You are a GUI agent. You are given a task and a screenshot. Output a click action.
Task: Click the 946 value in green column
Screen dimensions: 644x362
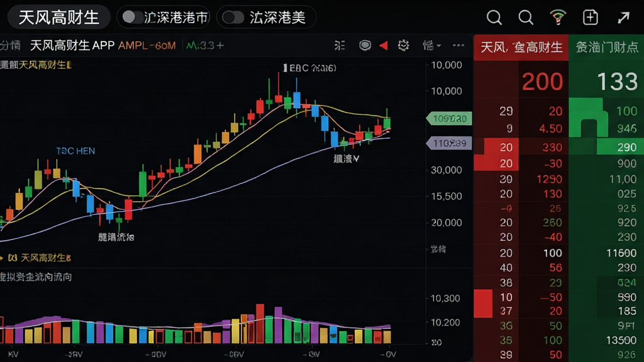tap(627, 129)
